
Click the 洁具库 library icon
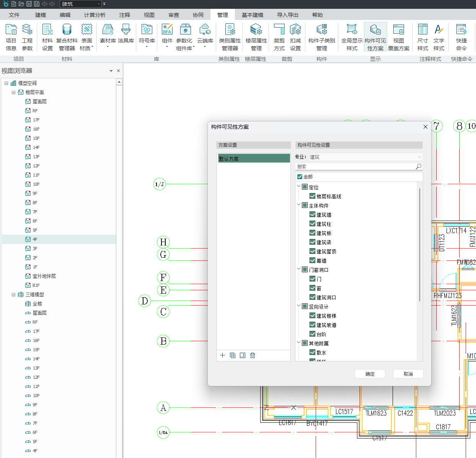(x=126, y=34)
